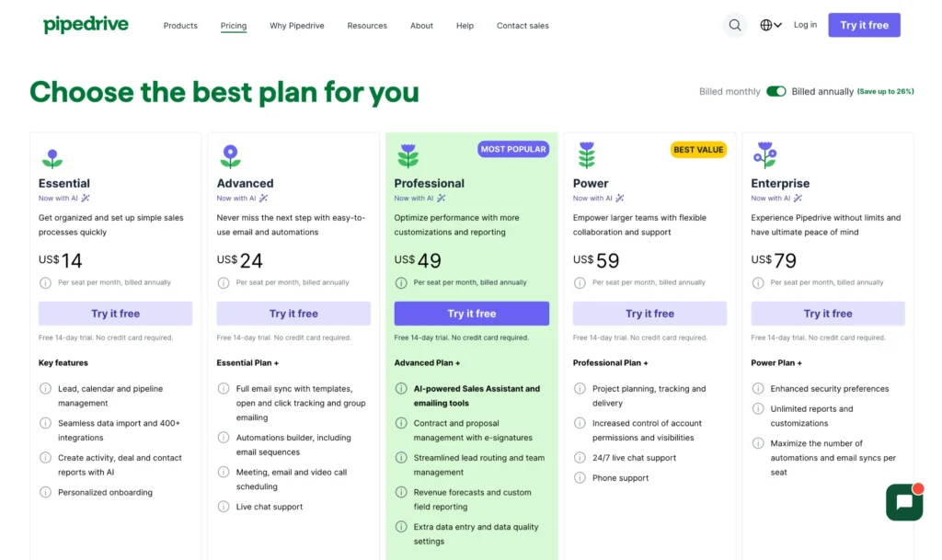The image size is (942, 560).
Task: Click the 'MOST POPULAR' badge on Professional
Action: click(513, 148)
